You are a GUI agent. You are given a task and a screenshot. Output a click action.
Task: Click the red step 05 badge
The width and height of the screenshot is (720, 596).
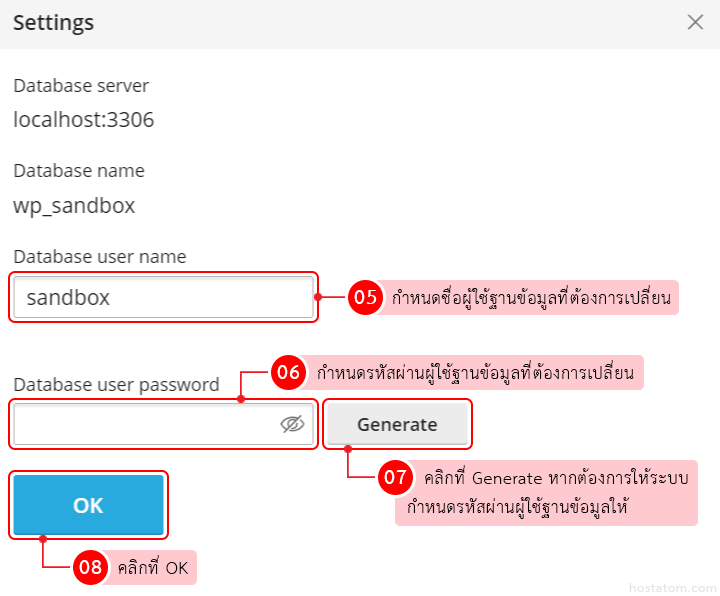click(364, 297)
